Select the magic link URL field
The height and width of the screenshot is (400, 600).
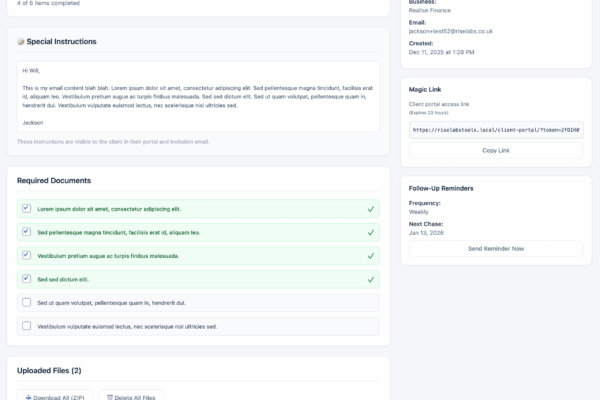point(496,130)
